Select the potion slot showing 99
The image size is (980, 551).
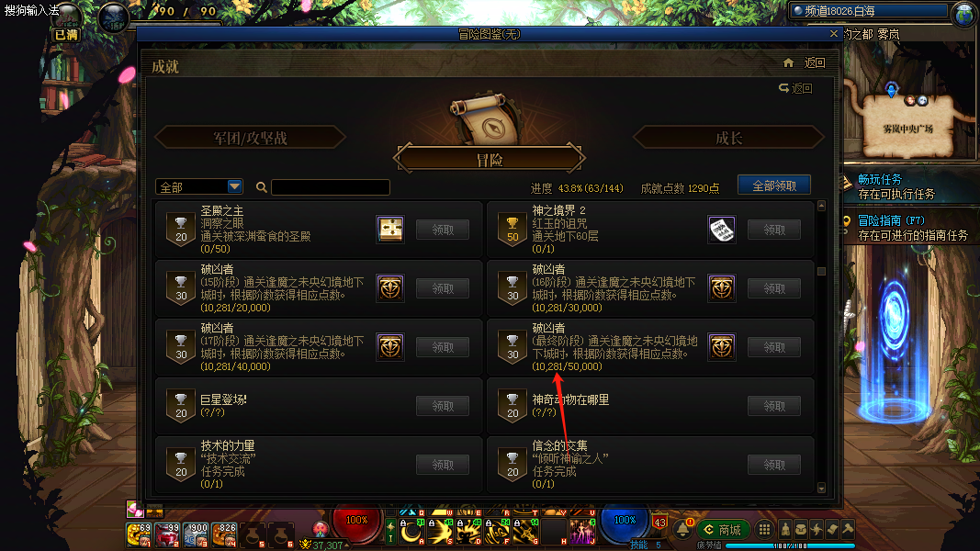click(167, 534)
